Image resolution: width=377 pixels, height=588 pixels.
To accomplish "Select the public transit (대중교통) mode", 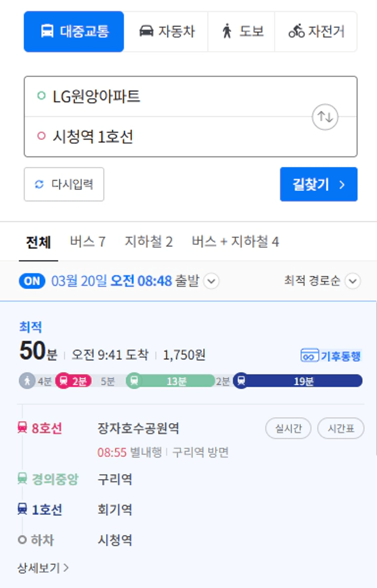I will coord(74,31).
